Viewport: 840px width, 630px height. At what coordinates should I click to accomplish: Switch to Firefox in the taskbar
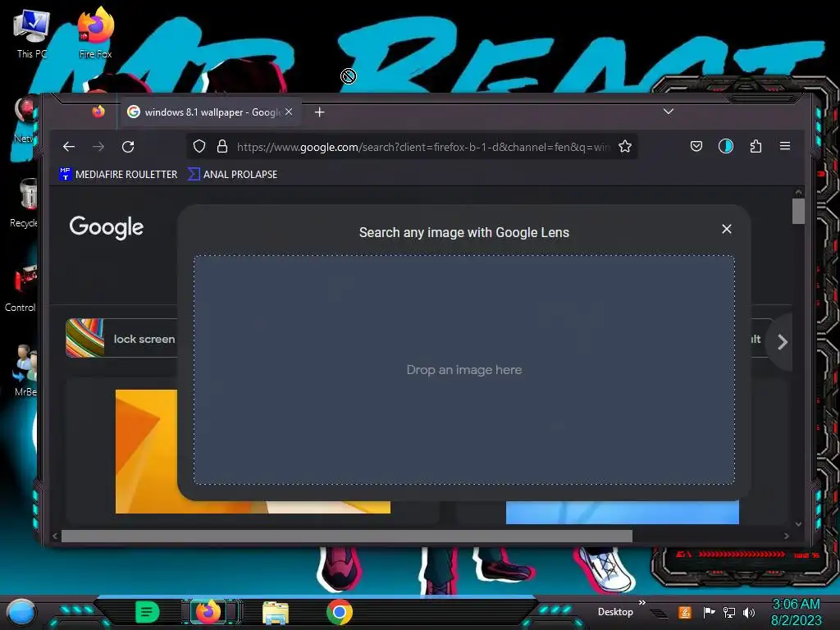pyautogui.click(x=210, y=612)
